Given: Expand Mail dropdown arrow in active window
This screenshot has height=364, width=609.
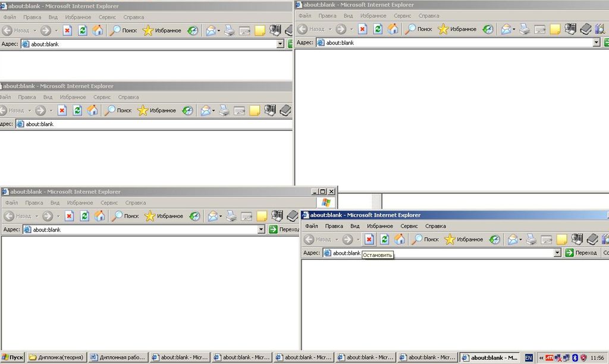Looking at the screenshot, I should pos(521,239).
